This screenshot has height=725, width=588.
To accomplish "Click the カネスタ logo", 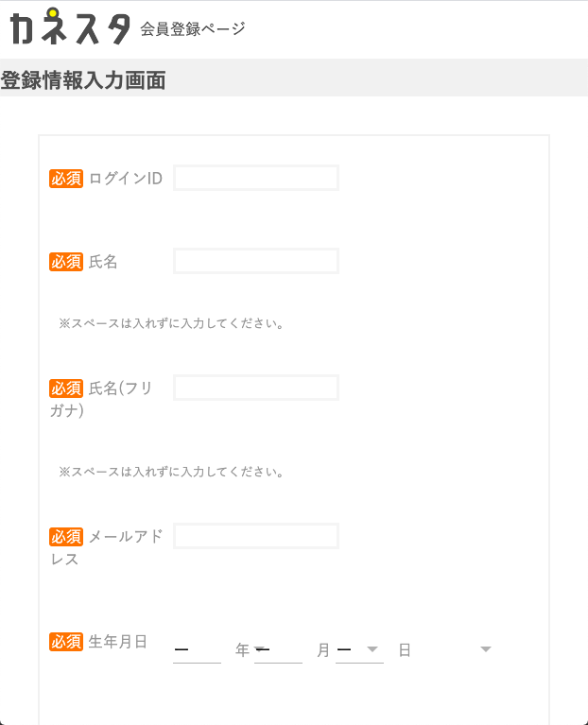I will (x=70, y=26).
